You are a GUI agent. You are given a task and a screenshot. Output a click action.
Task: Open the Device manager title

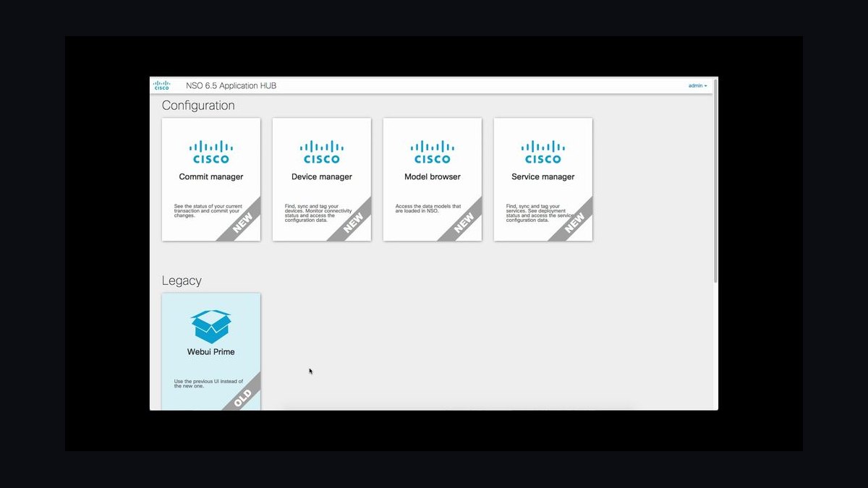click(x=322, y=176)
